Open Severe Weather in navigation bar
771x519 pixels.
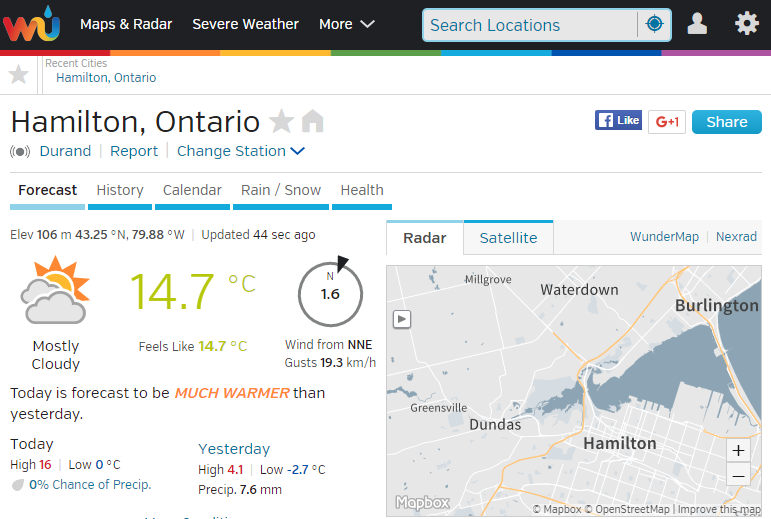click(x=245, y=24)
